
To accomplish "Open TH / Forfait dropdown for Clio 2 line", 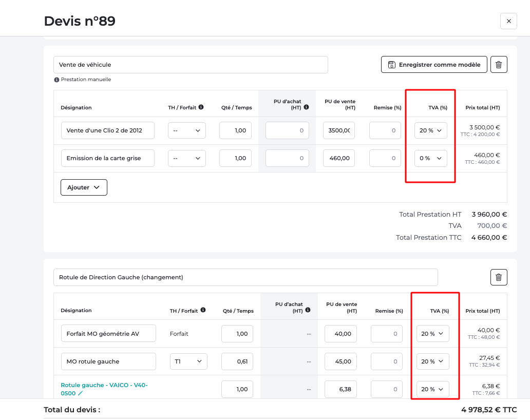I will tap(186, 130).
